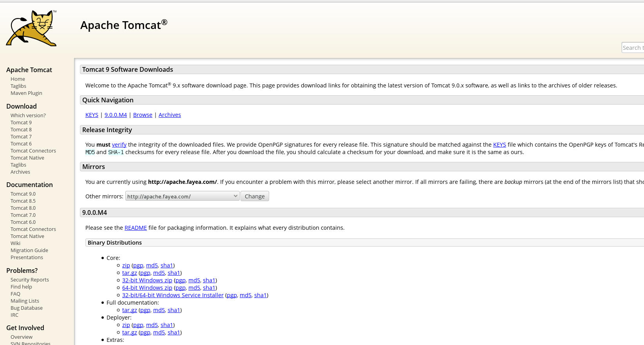Open pgp signature for Core zip

point(138,265)
